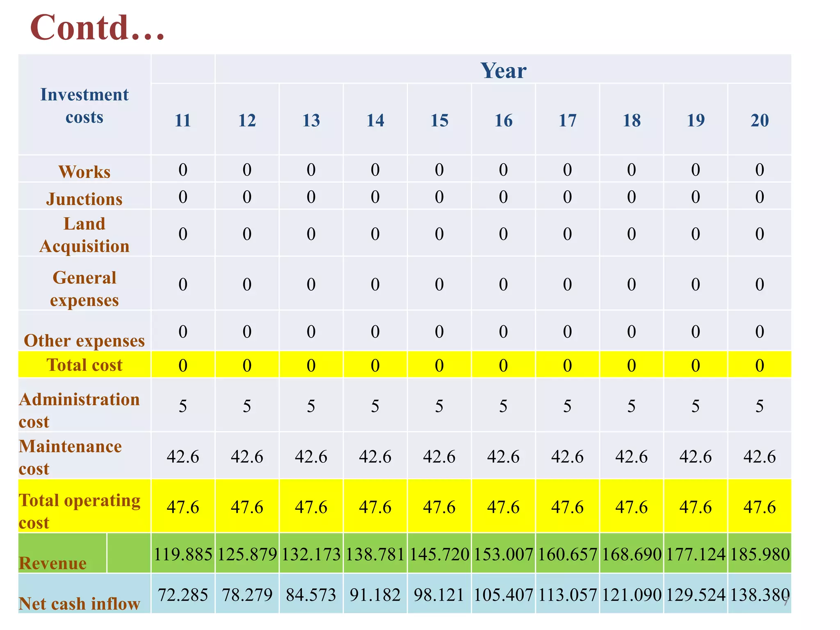Image resolution: width=840 pixels, height=630 pixels.
Task: Click the Junctions row label
Action: (x=84, y=199)
